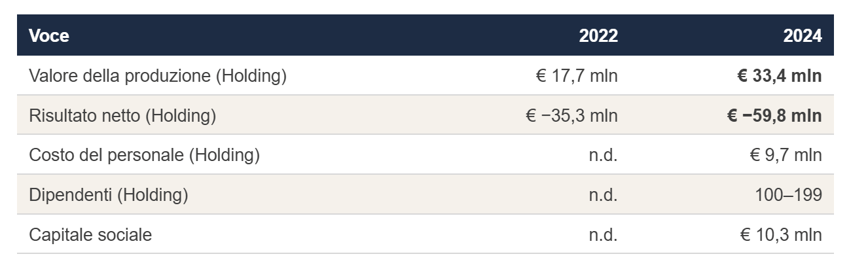Click the beige Risultato netto row background
Screen dimensions: 868x269
tap(425, 115)
